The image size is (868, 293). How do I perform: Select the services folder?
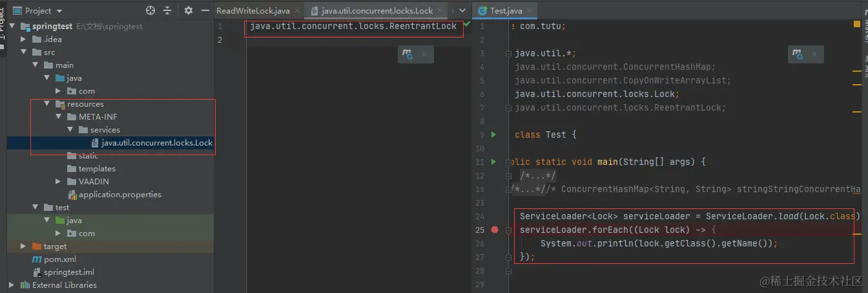[105, 130]
